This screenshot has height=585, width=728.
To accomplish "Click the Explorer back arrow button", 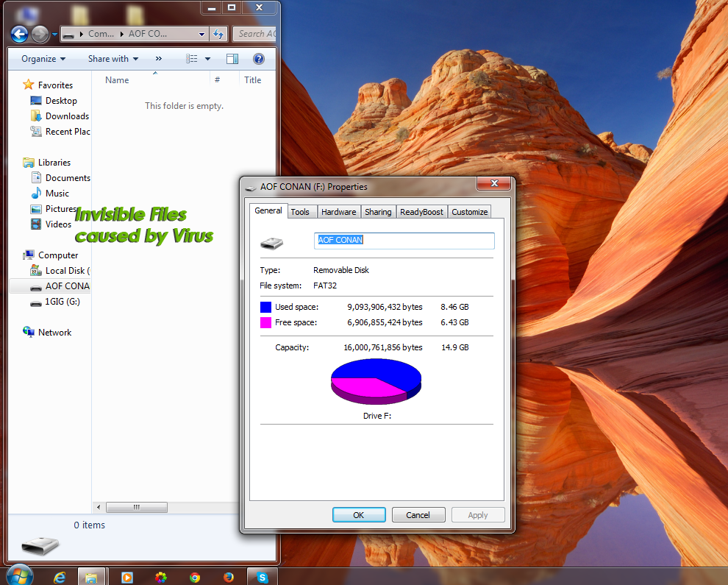I will tap(19, 34).
